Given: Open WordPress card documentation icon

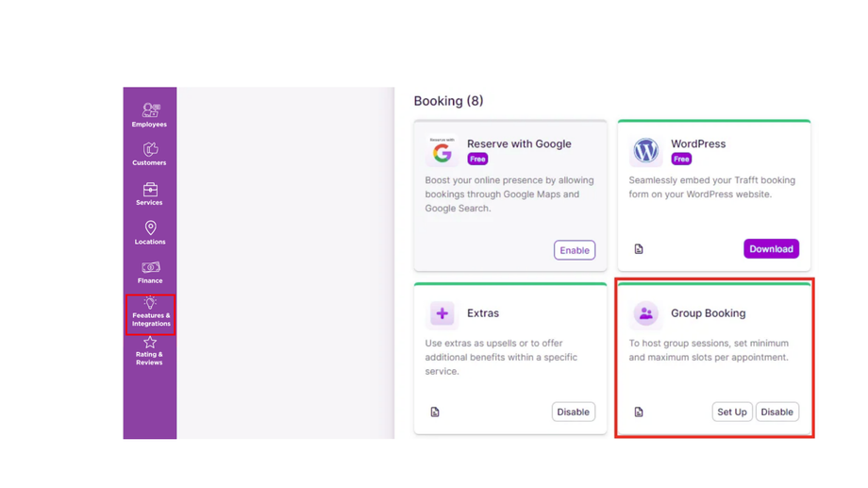Looking at the screenshot, I should 639,249.
